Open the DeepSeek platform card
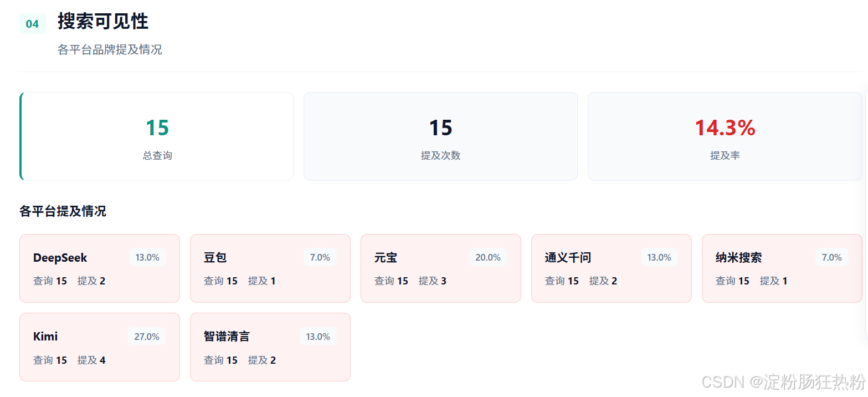This screenshot has width=868, height=397. (x=100, y=268)
